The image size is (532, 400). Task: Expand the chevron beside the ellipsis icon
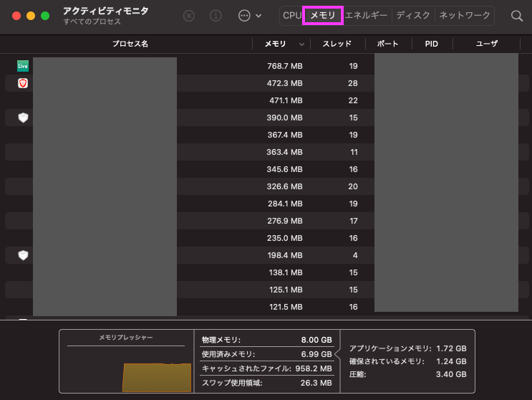(x=258, y=16)
